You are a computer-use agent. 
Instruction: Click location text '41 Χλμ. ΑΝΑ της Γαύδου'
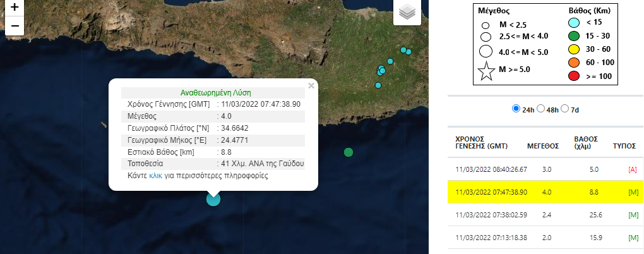pos(263,164)
